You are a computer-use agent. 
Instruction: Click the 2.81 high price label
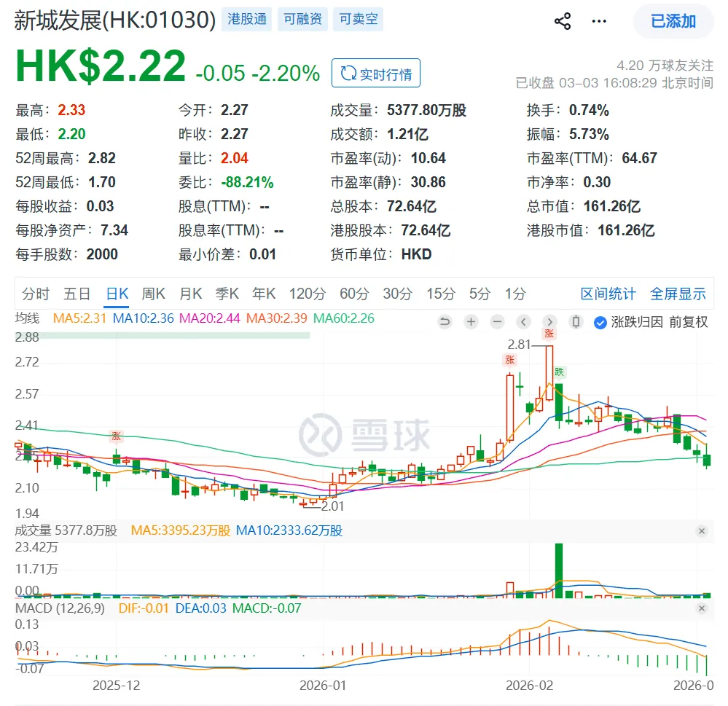[x=519, y=345]
